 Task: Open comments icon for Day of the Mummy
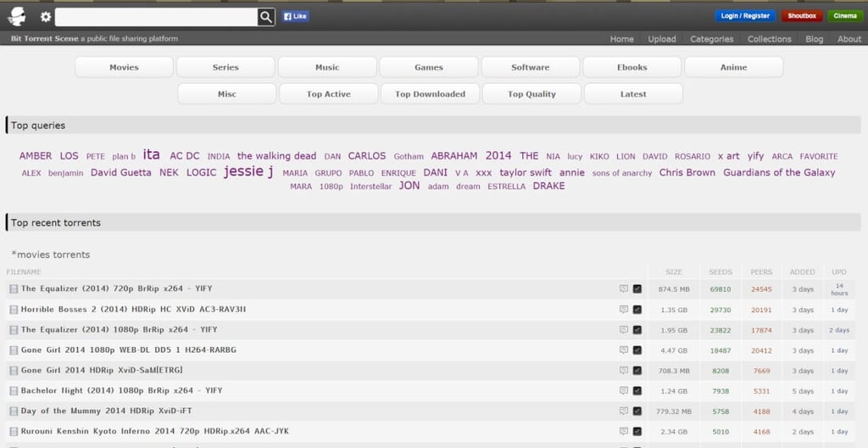coord(624,412)
